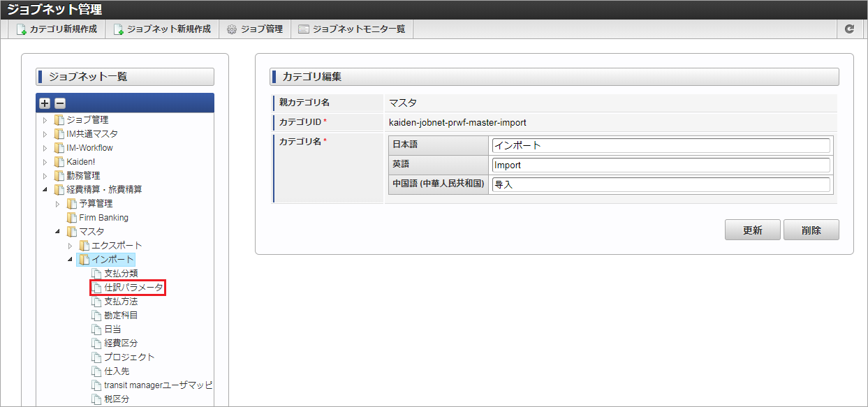Click the 予算管理 folder icon

click(x=71, y=204)
